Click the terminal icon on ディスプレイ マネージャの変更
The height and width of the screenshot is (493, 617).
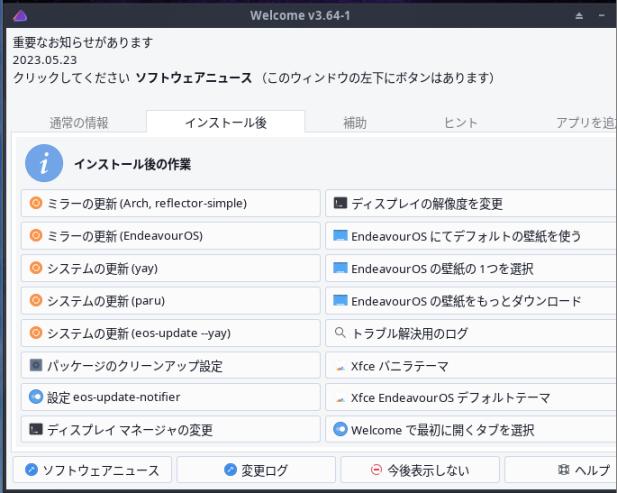pyautogui.click(x=36, y=429)
